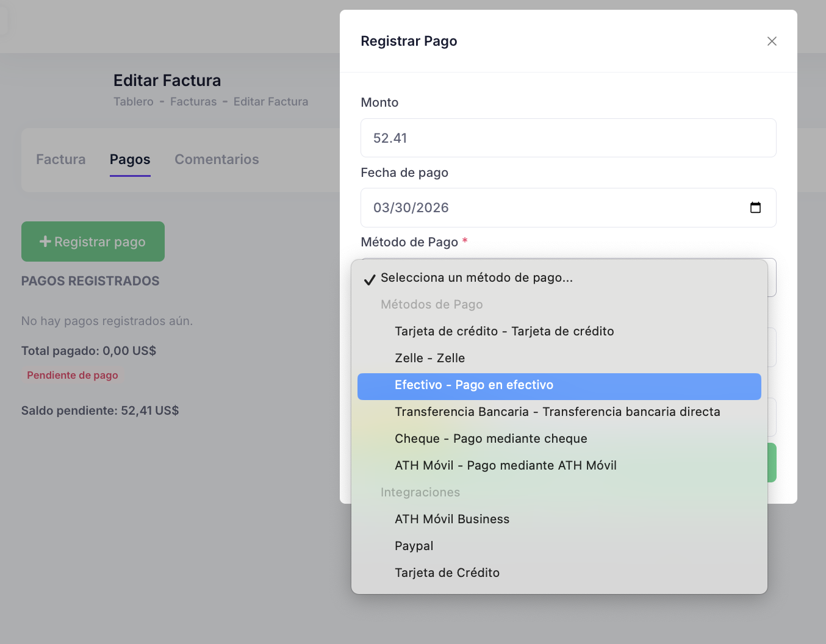Image resolution: width=826 pixels, height=644 pixels.
Task: Open the Facturas breadcrumb link
Action: pos(193,102)
